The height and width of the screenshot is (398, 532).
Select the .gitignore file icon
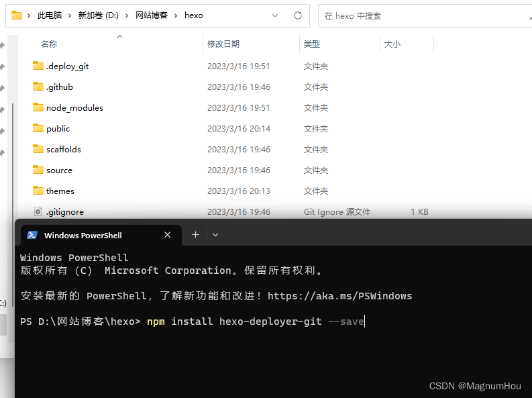38,211
